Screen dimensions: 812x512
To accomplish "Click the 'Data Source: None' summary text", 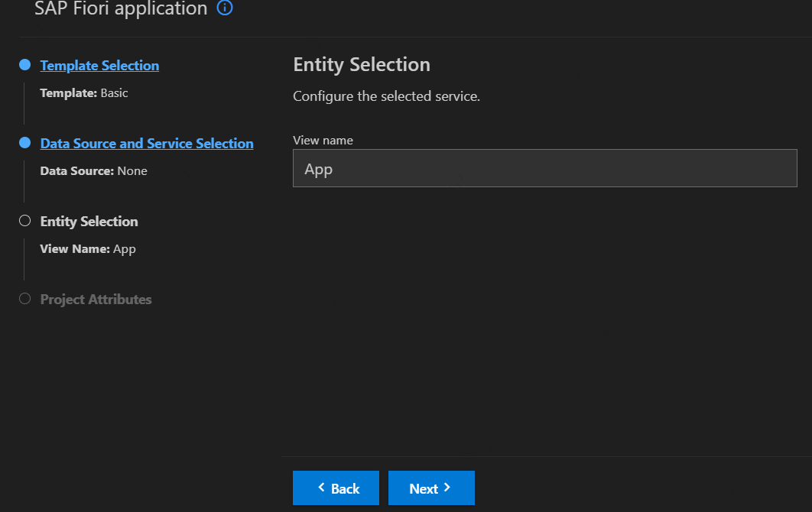I will pos(94,171).
